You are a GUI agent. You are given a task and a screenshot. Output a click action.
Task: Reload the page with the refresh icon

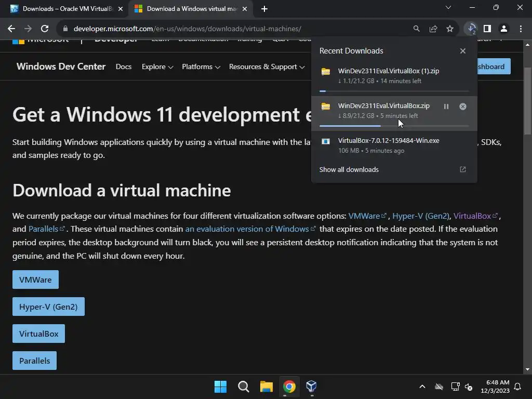click(45, 29)
